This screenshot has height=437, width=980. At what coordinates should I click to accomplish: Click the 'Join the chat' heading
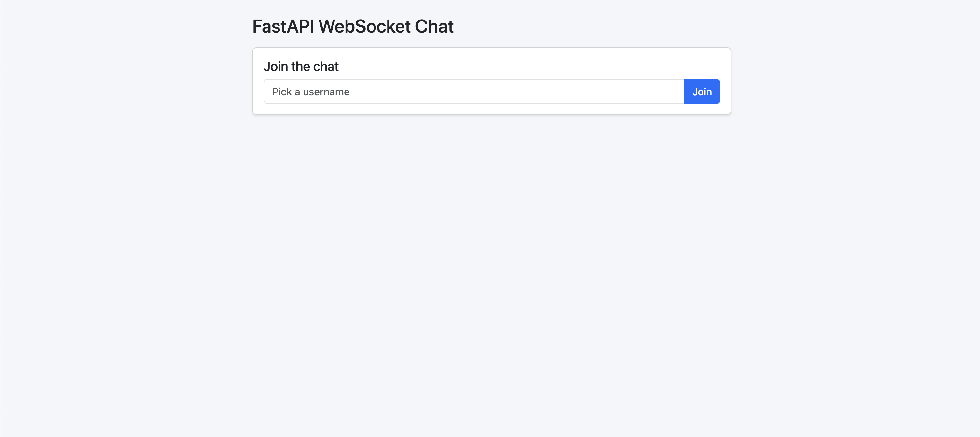[301, 66]
